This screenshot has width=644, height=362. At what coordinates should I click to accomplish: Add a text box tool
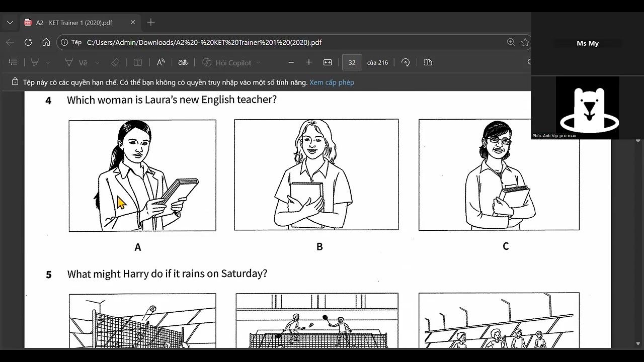coord(137,62)
